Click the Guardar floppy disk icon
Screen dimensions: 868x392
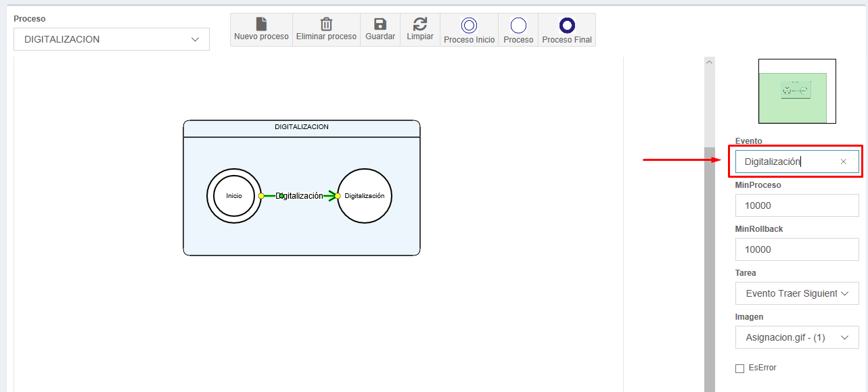click(380, 24)
